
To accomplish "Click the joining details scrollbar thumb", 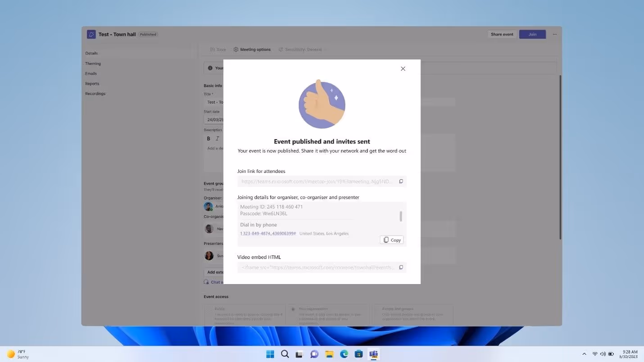I will click(x=401, y=216).
